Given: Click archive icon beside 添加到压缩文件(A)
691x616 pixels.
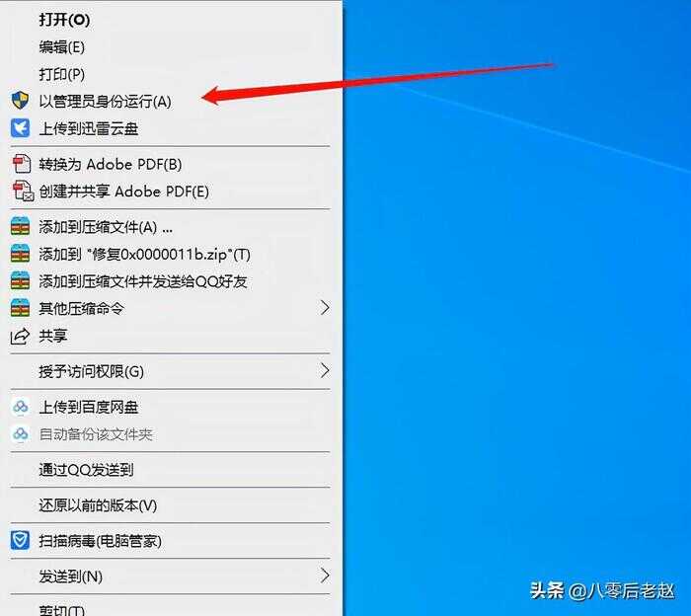Looking at the screenshot, I should pyautogui.click(x=20, y=226).
